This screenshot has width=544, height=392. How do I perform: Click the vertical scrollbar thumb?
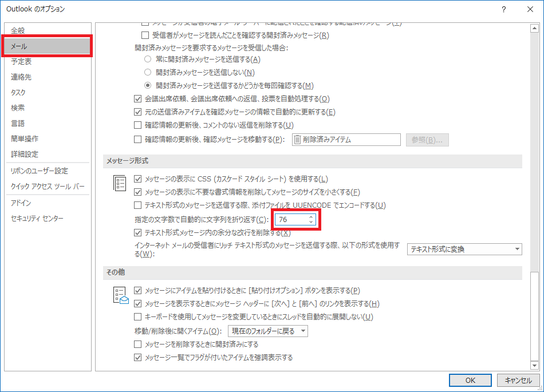pos(534,316)
